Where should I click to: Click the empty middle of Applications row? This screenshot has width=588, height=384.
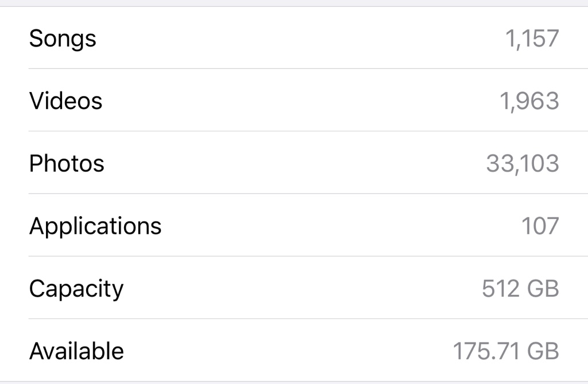pyautogui.click(x=338, y=225)
